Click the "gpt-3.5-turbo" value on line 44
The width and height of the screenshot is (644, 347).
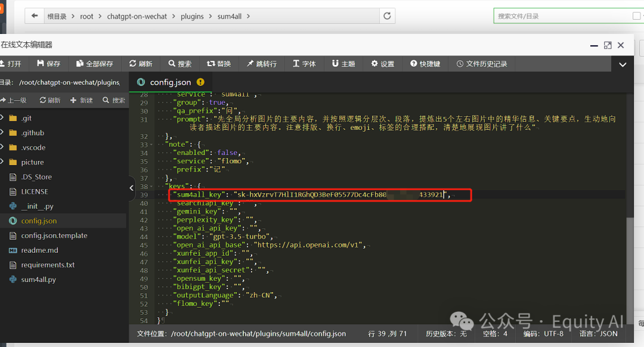pos(240,237)
